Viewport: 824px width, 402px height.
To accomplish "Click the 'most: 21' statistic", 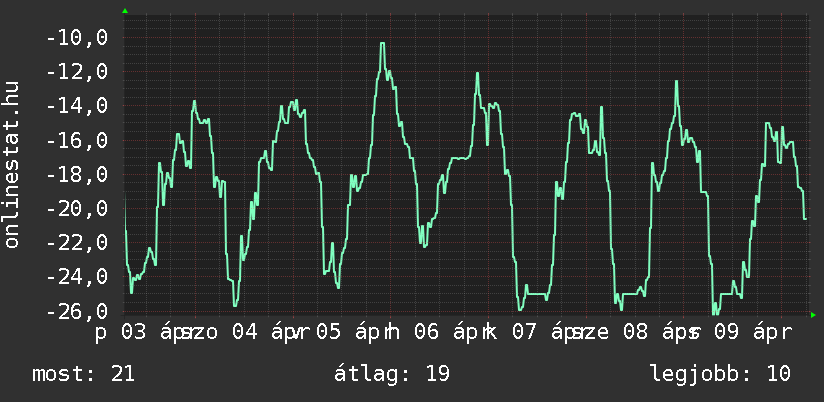I will tap(83, 374).
